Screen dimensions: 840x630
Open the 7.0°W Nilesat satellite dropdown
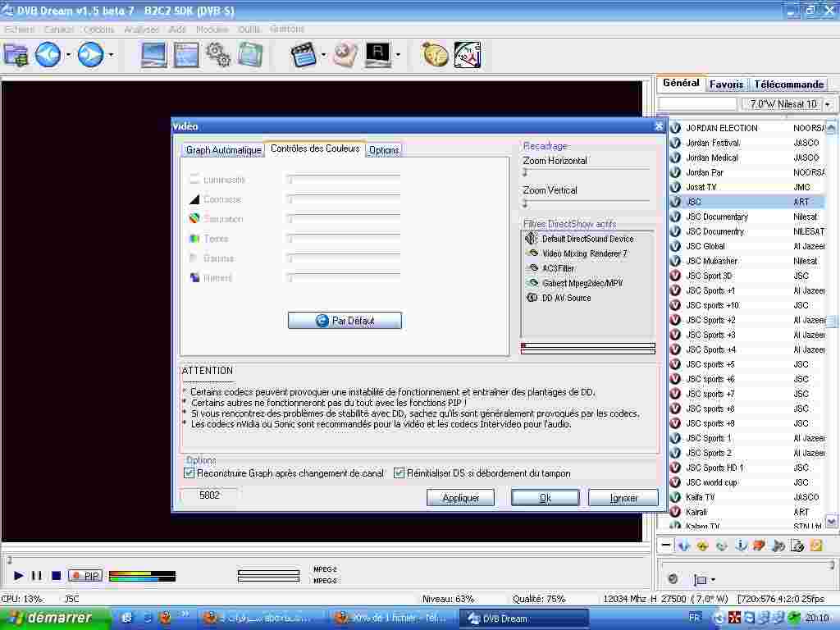coord(829,104)
